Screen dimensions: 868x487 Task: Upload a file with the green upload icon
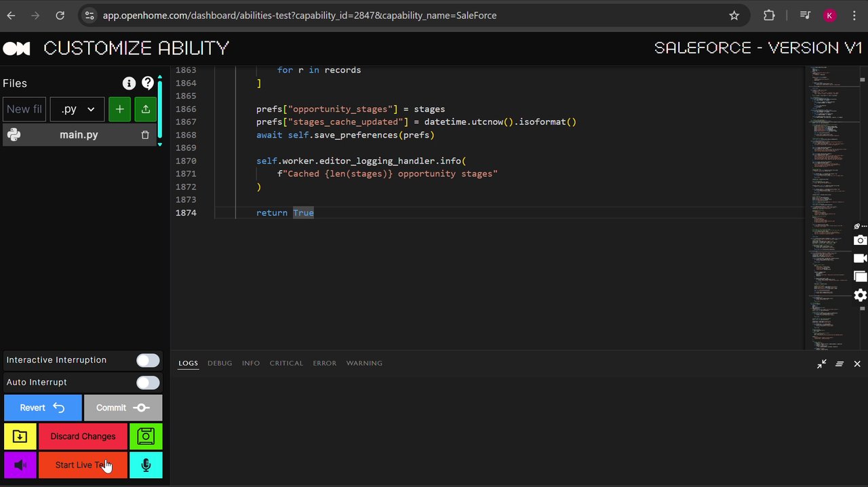coord(146,109)
